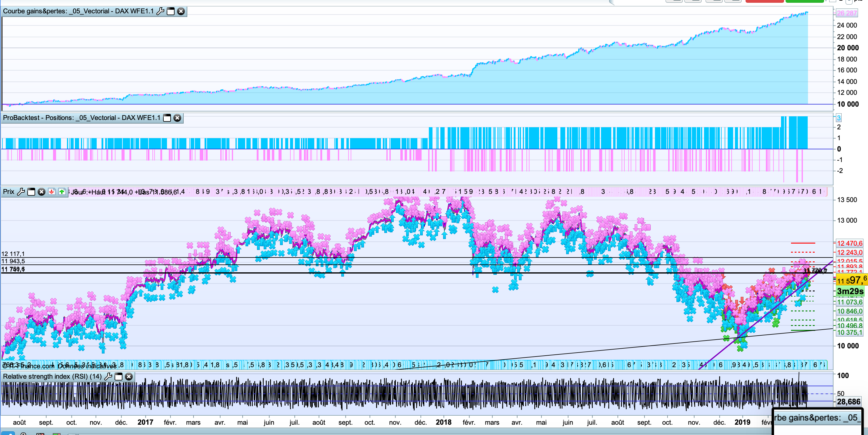Open RSI (14) indicator wrench settings
Image resolution: width=868 pixels, height=435 pixels.
(108, 377)
